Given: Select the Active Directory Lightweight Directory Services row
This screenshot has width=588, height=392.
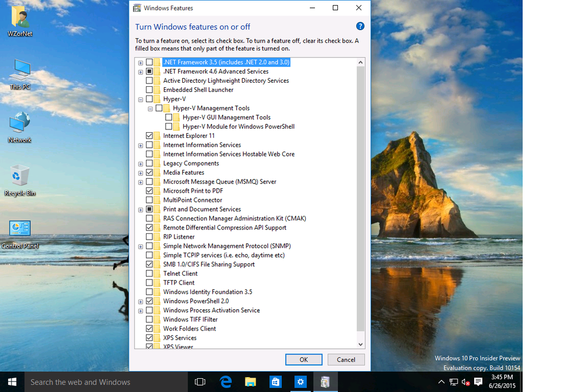Looking at the screenshot, I should point(226,80).
